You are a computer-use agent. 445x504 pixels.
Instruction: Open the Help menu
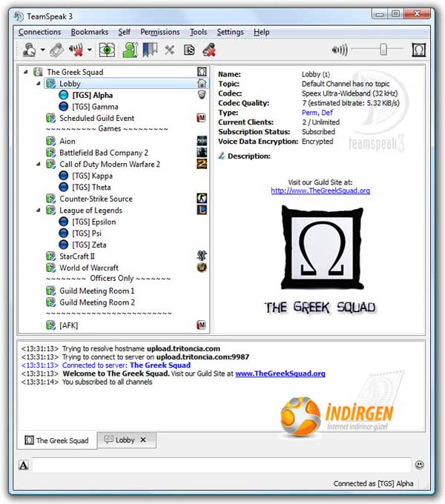click(261, 32)
